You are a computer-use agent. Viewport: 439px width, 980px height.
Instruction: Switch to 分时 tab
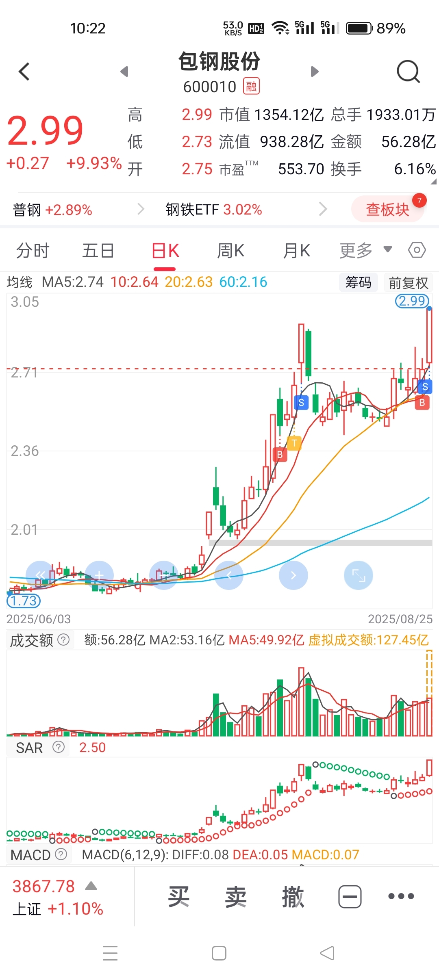(33, 250)
